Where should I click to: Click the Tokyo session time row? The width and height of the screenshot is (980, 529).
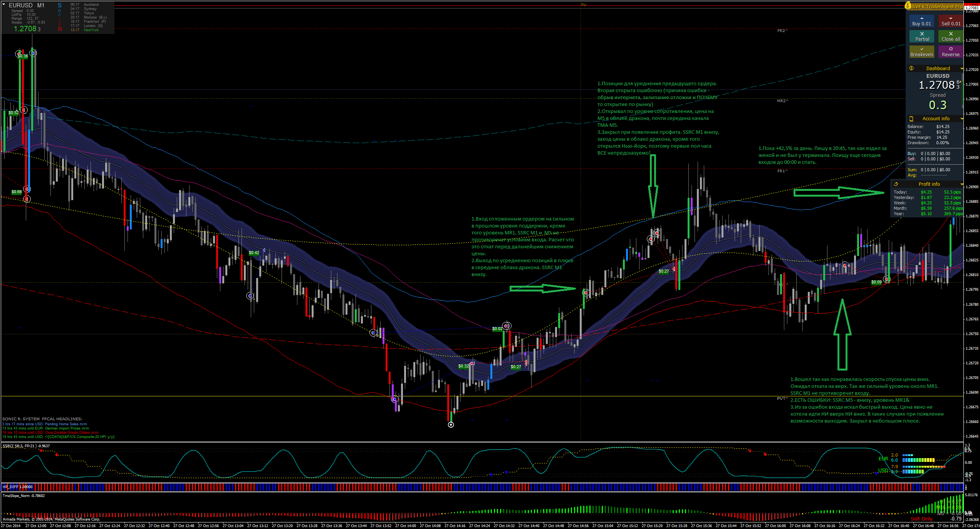click(82, 13)
